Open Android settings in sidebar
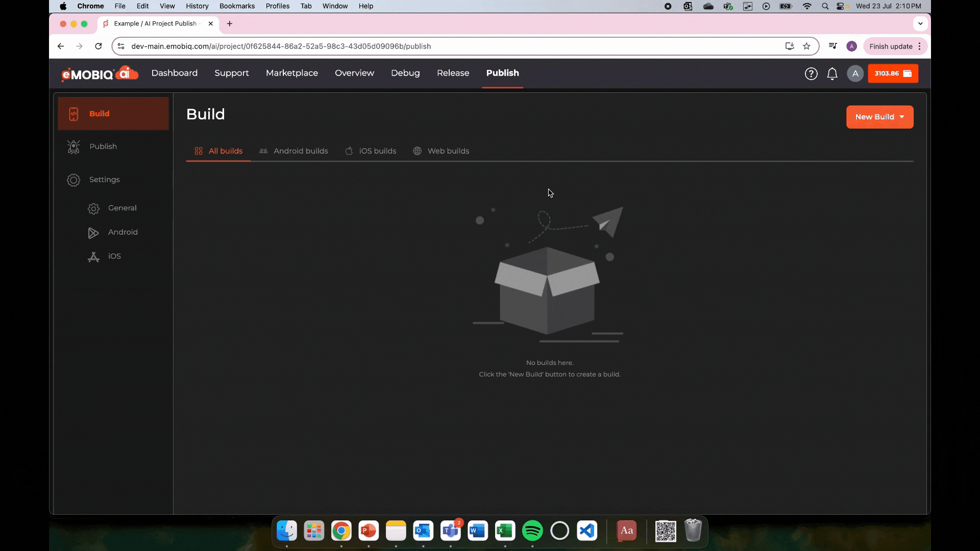This screenshot has width=980, height=551. coord(122,232)
